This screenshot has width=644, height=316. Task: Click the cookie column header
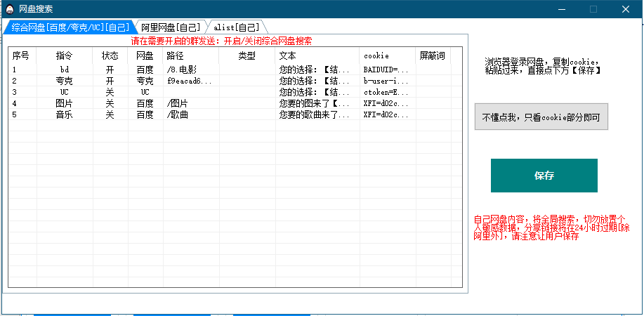point(388,55)
